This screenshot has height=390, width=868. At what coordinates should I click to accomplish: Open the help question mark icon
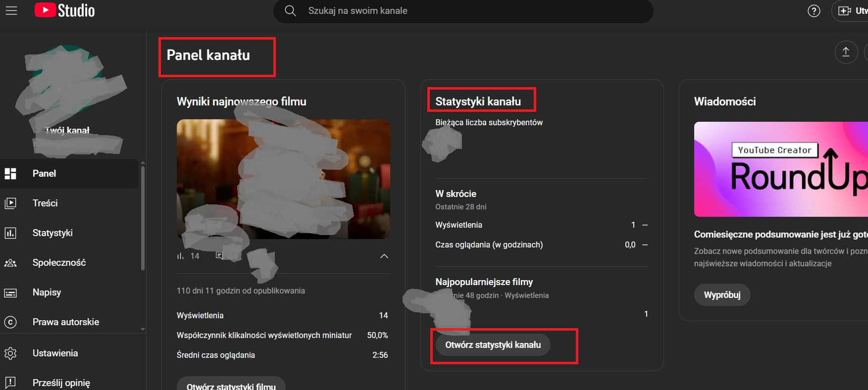[x=814, y=11]
